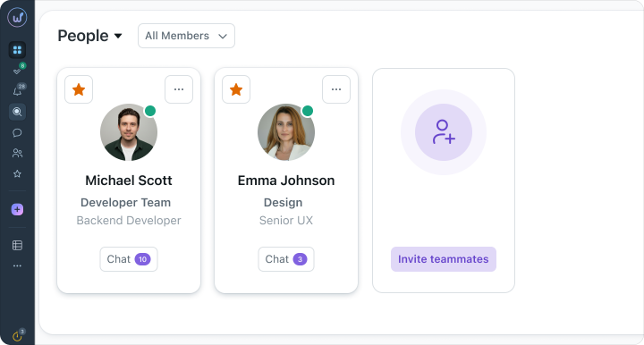Click the purple plus create button
Screen dimensions: 644x345
pyautogui.click(x=17, y=209)
